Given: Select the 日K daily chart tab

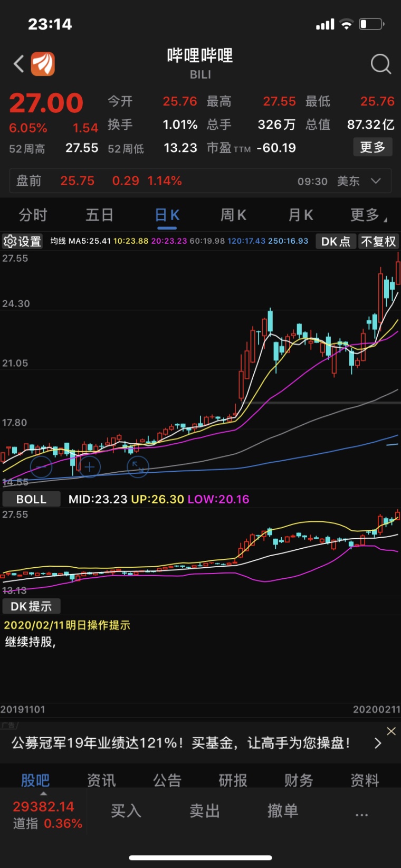Looking at the screenshot, I should coord(167,215).
